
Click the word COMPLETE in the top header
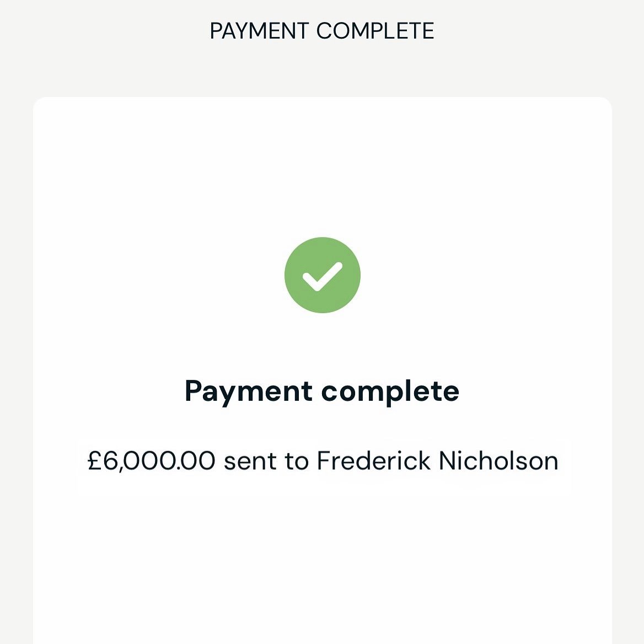(375, 31)
